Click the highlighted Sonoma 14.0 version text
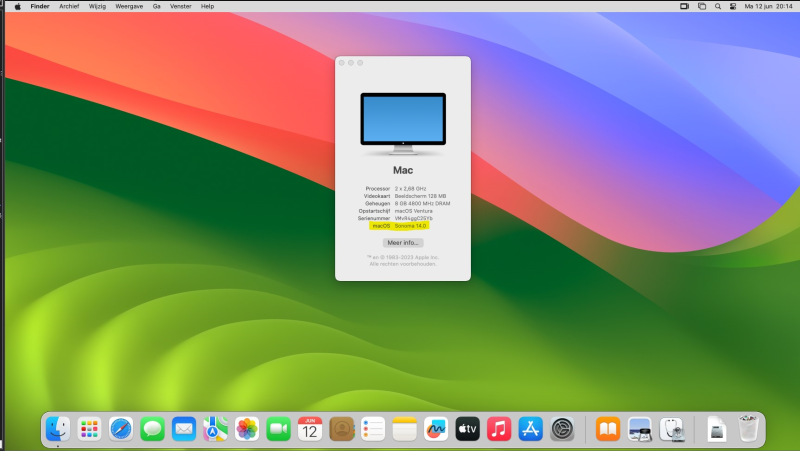The image size is (800, 451). [x=410, y=226]
